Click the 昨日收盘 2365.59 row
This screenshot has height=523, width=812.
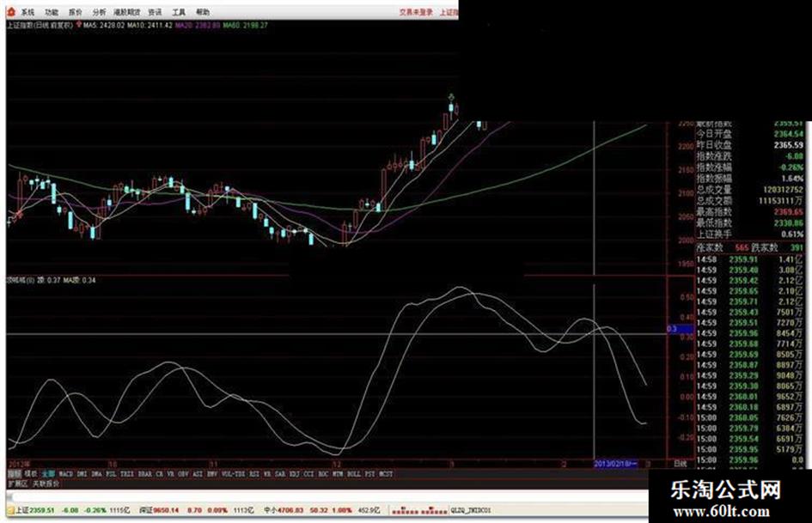[x=749, y=145]
